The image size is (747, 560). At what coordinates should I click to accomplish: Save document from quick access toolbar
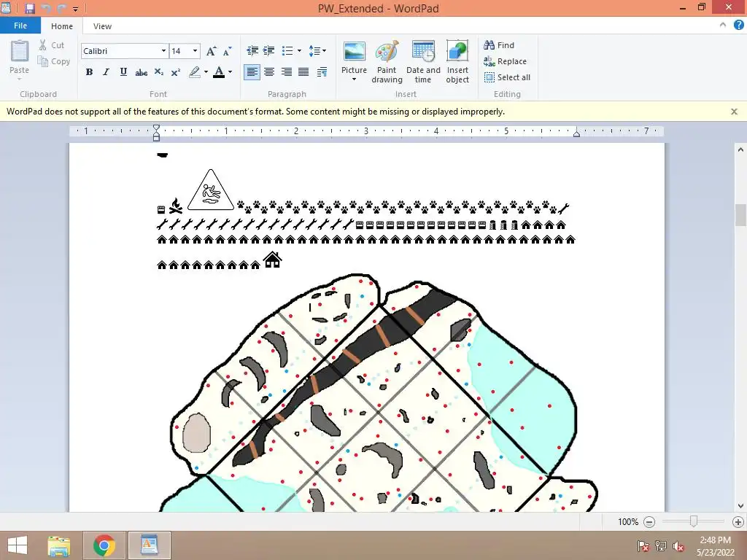tap(29, 8)
